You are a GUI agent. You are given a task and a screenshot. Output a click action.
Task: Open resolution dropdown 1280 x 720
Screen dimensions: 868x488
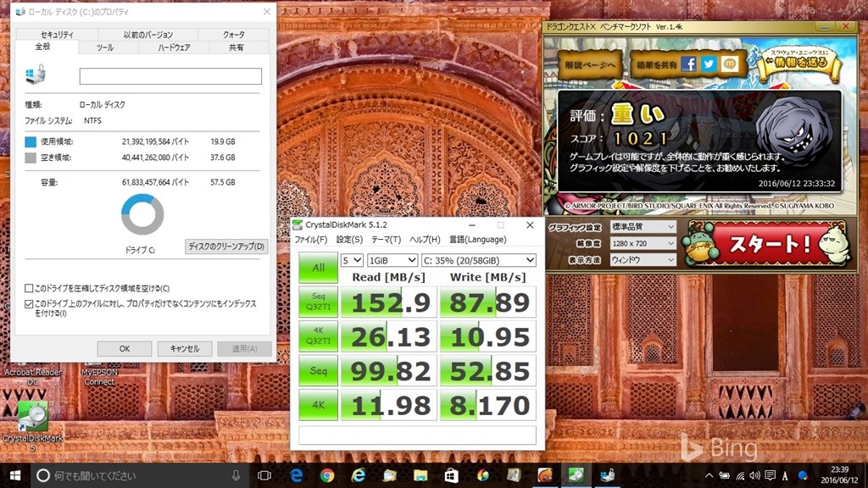[x=643, y=243]
